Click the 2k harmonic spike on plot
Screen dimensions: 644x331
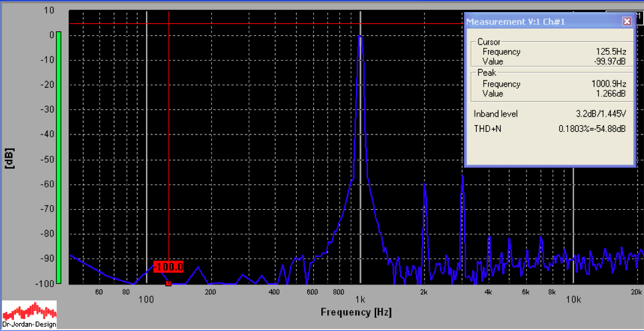click(x=424, y=190)
